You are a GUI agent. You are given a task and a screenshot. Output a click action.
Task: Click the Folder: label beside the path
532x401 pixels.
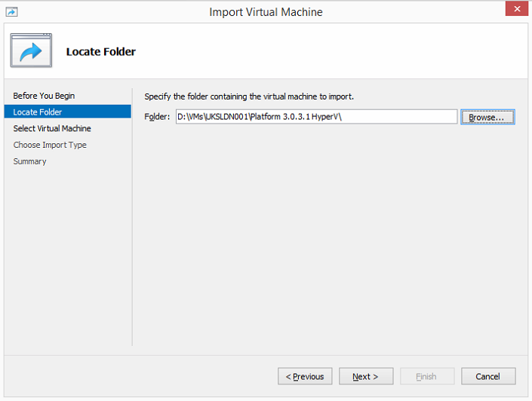(x=157, y=117)
